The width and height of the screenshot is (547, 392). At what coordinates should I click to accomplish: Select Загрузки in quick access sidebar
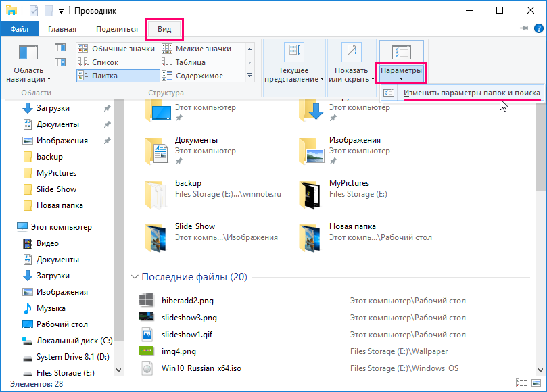click(x=53, y=108)
